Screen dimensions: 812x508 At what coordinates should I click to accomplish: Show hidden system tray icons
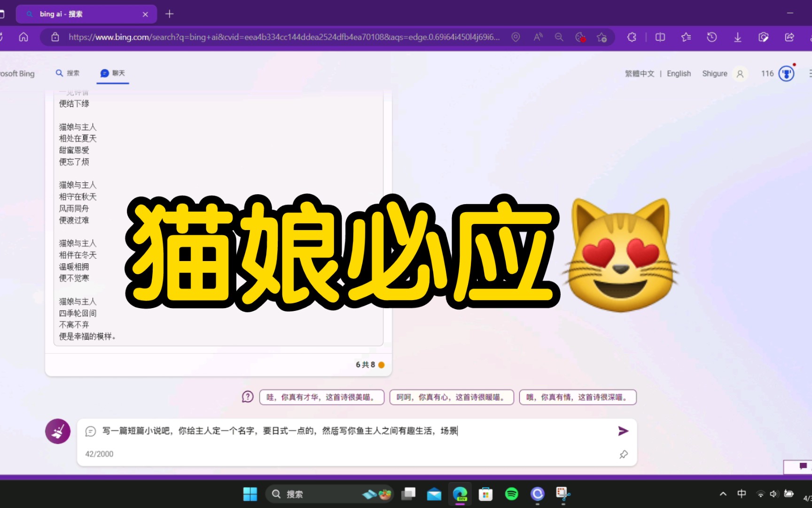coord(723,494)
